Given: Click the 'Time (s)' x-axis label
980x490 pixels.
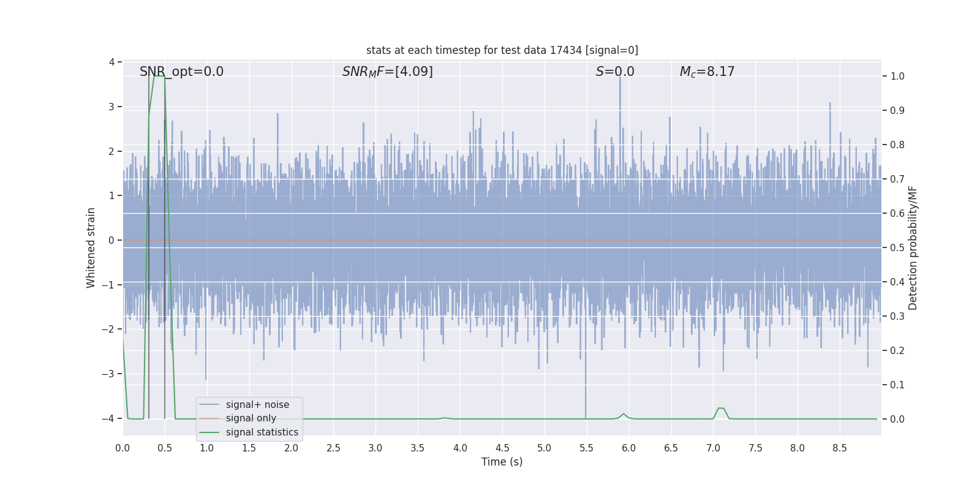Looking at the screenshot, I should click(x=502, y=462).
